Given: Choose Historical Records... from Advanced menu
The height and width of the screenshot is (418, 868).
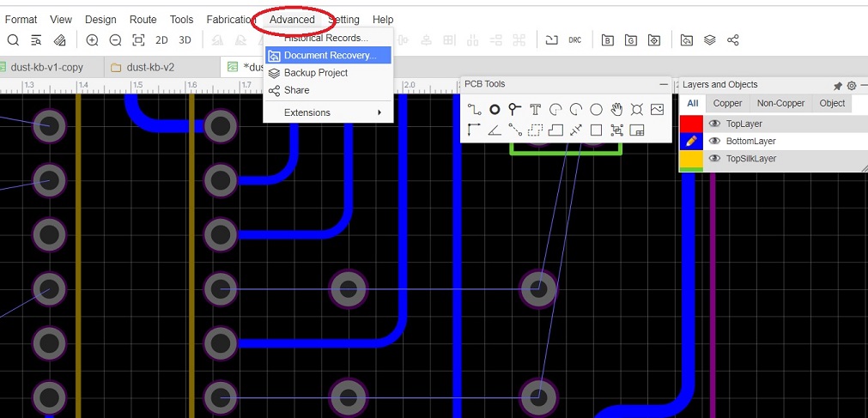Looking at the screenshot, I should pyautogui.click(x=328, y=39).
